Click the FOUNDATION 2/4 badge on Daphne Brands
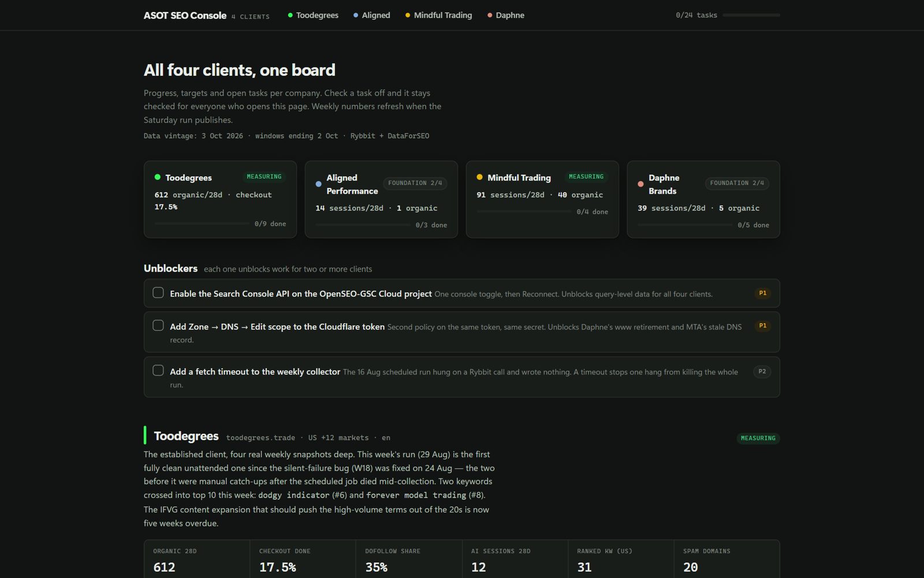The image size is (924, 578). coord(737,183)
